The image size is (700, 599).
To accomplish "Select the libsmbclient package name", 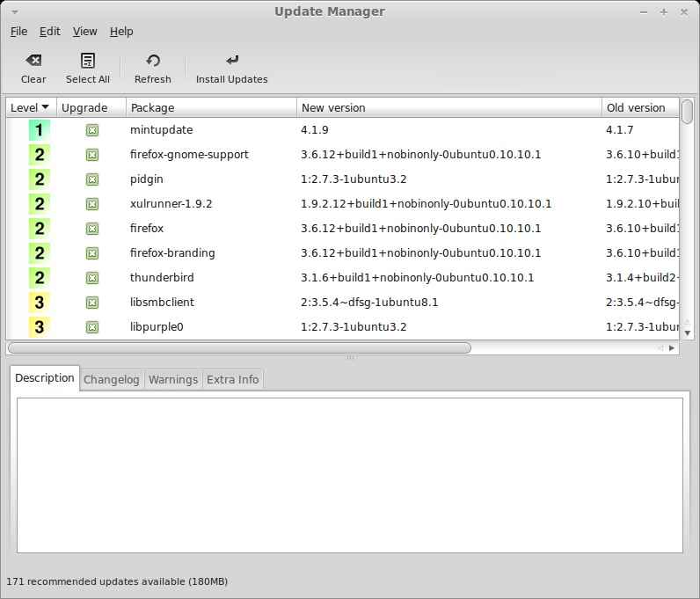I will tap(162, 302).
